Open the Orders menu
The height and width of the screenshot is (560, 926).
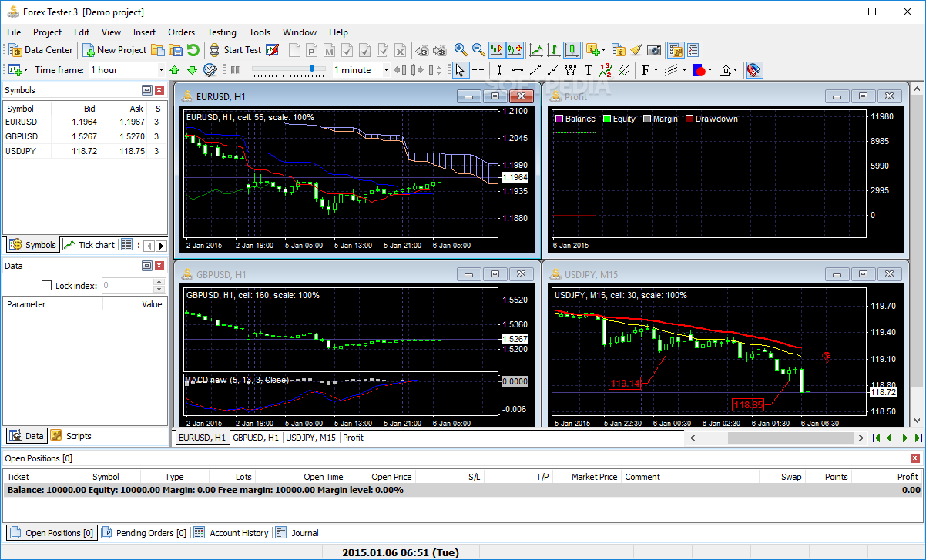click(x=181, y=32)
